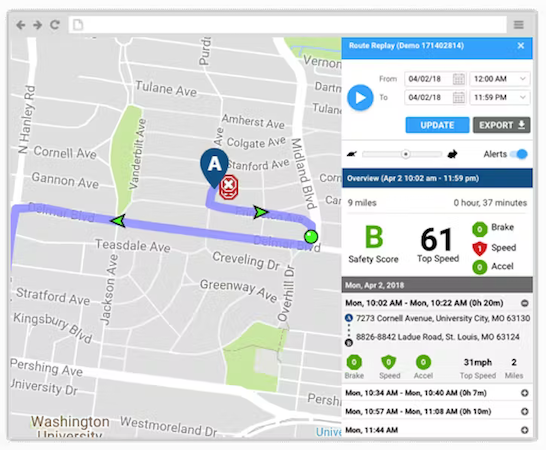
Task: Click the blue A pin on map
Action: pos(214,168)
